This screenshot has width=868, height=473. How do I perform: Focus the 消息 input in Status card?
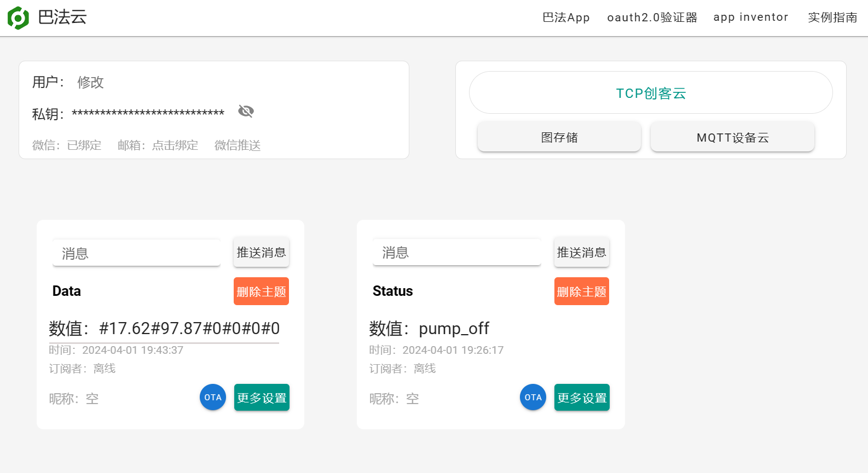(457, 252)
